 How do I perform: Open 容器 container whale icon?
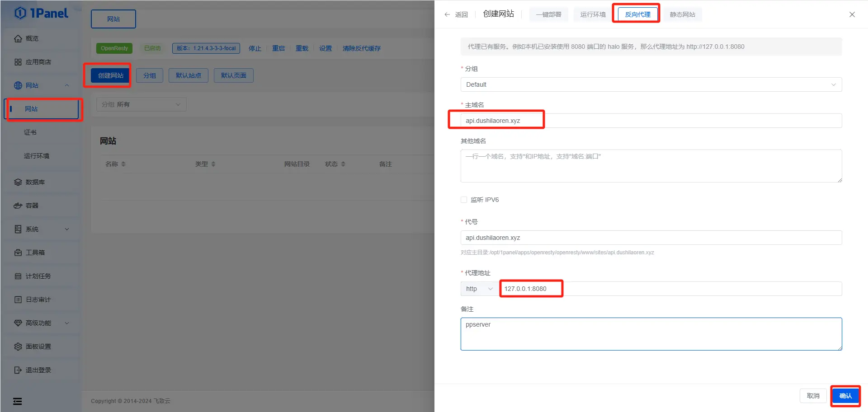pyautogui.click(x=18, y=206)
